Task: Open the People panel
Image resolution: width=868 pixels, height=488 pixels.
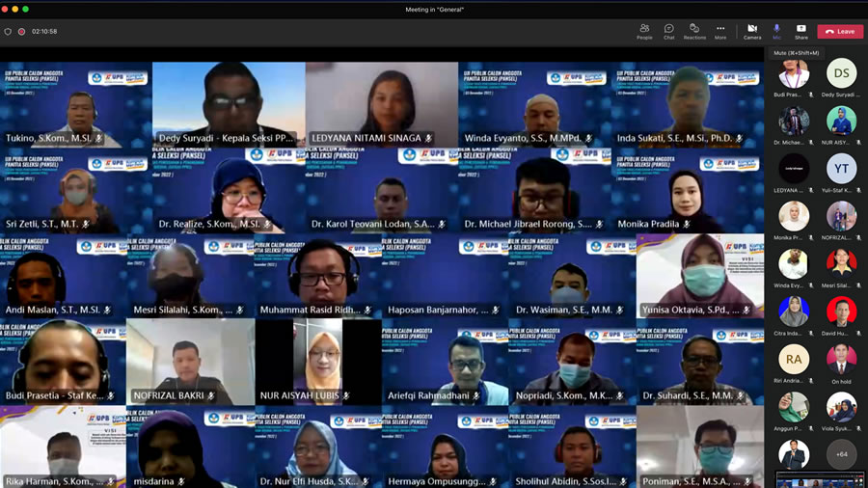Action: click(643, 31)
